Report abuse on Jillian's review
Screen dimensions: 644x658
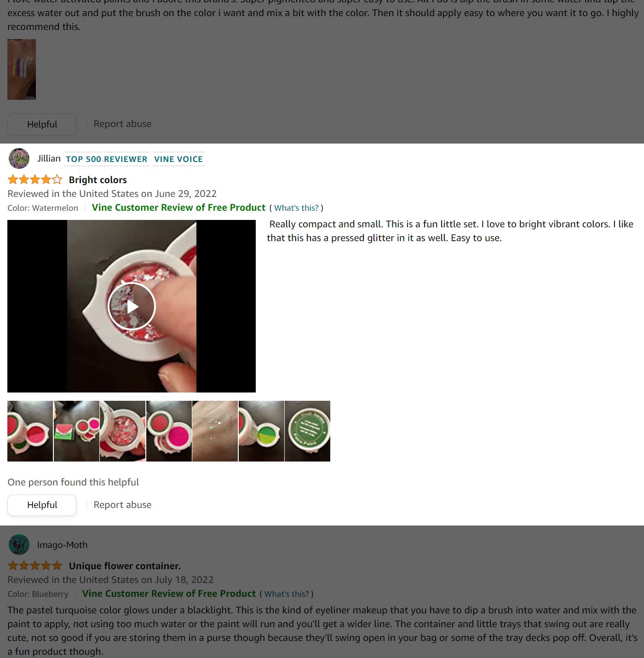point(122,505)
